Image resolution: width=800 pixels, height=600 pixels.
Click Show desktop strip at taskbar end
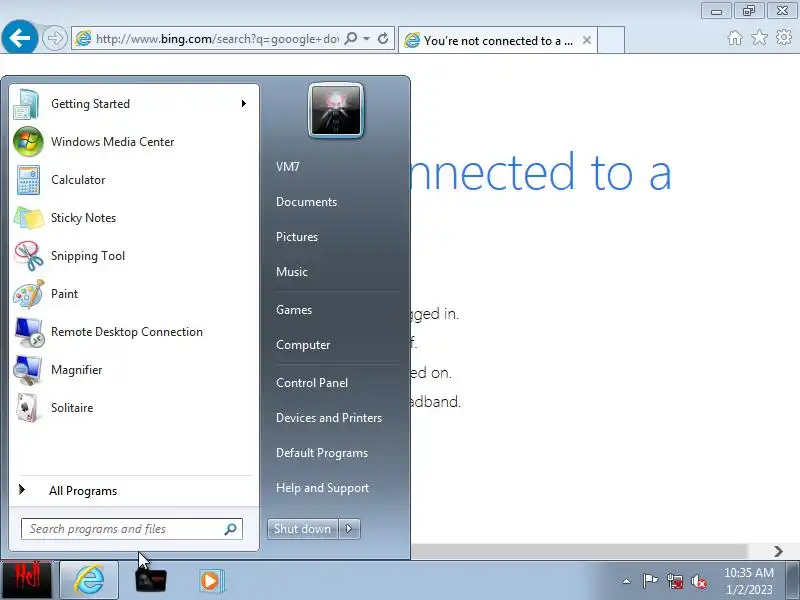[793, 581]
